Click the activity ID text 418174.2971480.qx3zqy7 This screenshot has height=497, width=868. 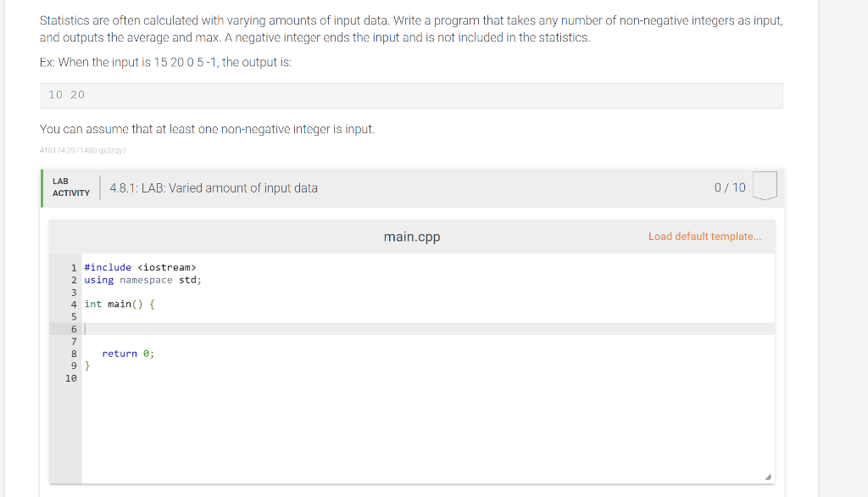(x=83, y=150)
